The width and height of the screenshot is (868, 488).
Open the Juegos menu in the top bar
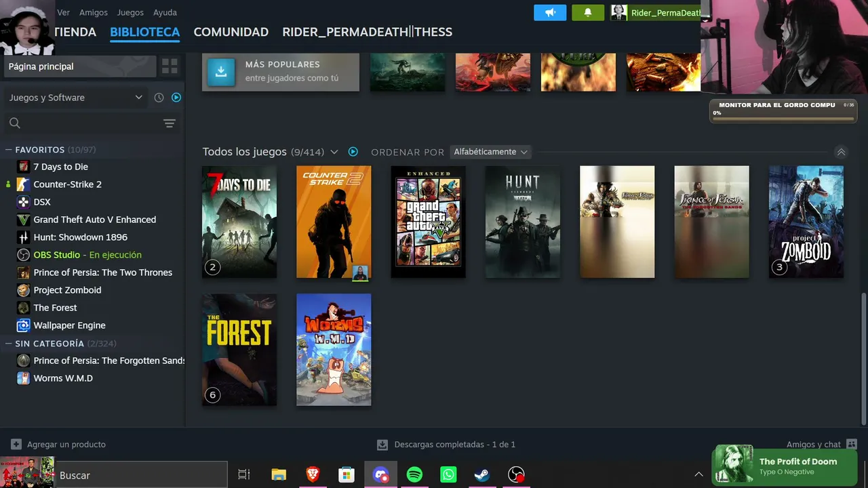pos(130,12)
